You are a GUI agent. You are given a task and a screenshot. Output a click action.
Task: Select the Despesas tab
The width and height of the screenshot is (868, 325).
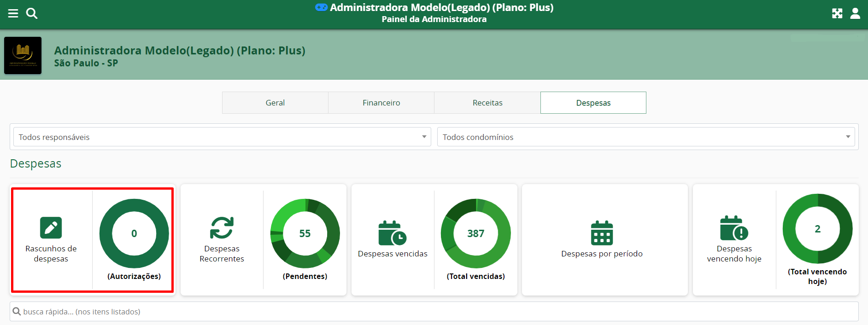(x=593, y=103)
